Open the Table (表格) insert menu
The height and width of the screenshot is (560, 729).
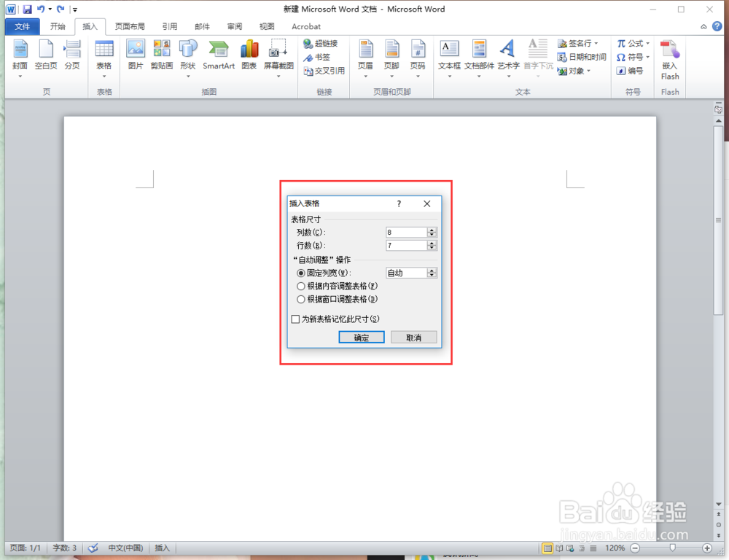coord(104,58)
